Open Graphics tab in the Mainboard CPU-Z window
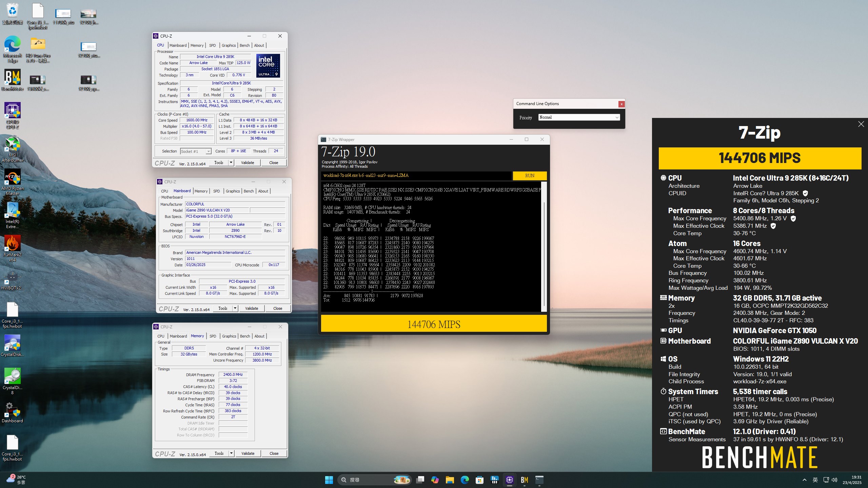This screenshot has width=868, height=488. 233,191
